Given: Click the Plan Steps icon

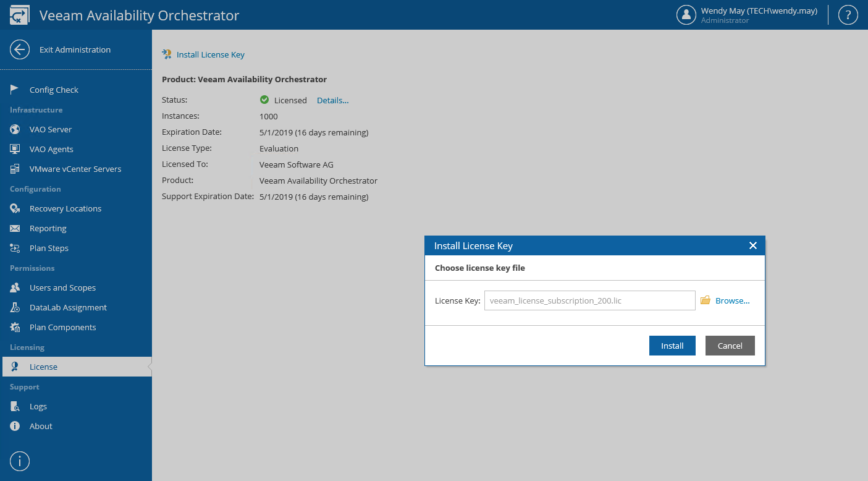Looking at the screenshot, I should click(x=15, y=248).
